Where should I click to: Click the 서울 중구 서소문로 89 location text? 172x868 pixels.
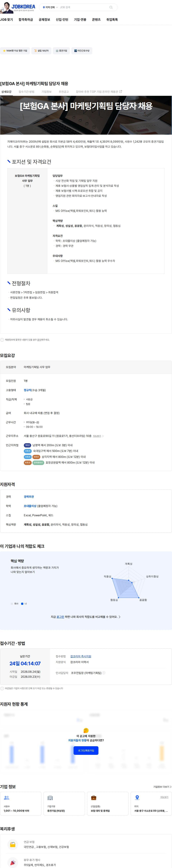click(151, 811)
